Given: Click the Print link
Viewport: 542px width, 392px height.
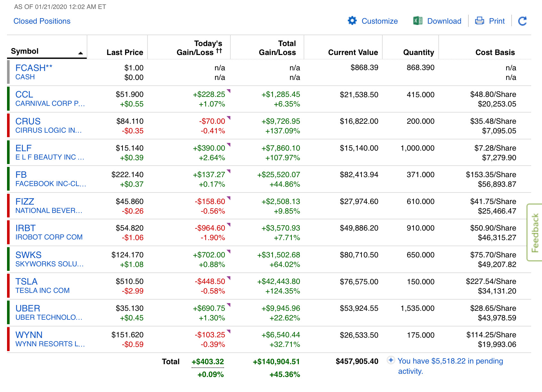Looking at the screenshot, I should point(497,21).
